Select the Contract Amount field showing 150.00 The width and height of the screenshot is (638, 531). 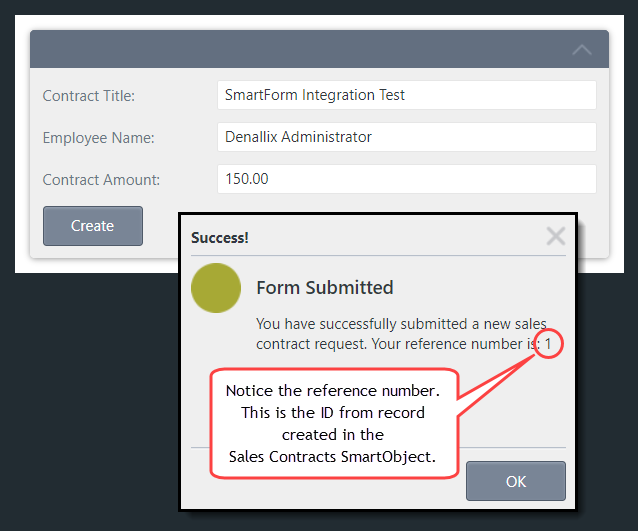tap(406, 179)
